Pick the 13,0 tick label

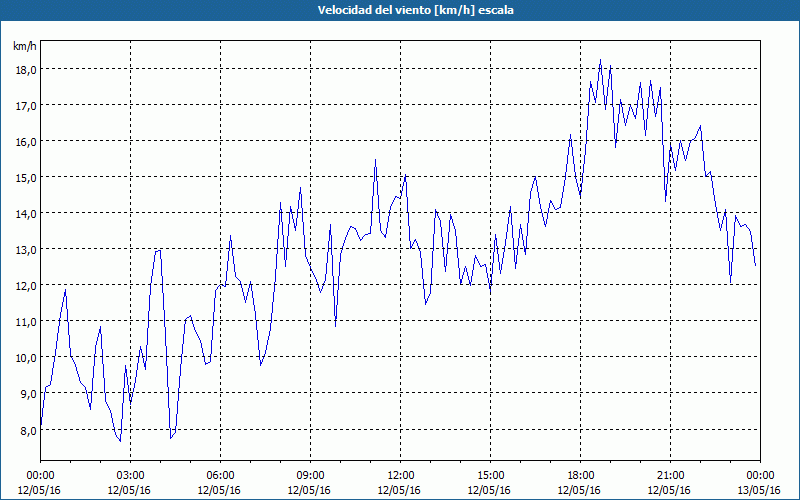[26, 250]
